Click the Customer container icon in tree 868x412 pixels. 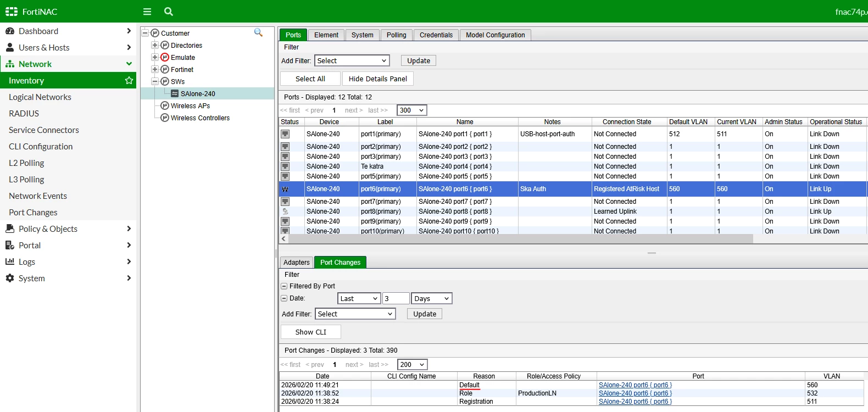(x=155, y=34)
